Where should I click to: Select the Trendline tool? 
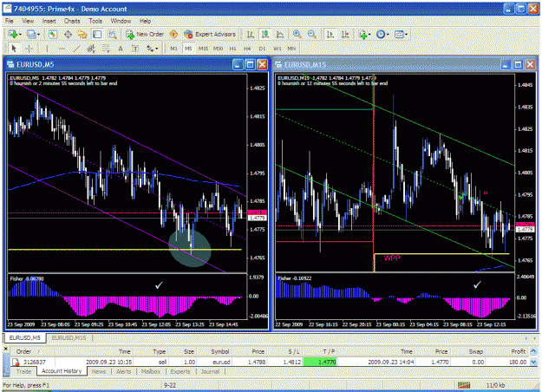click(76, 49)
